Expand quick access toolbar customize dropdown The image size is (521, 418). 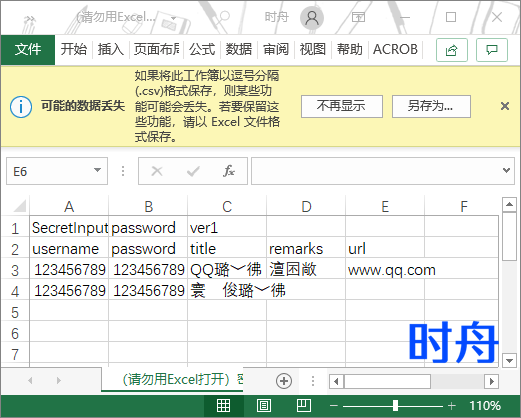(x=173, y=18)
